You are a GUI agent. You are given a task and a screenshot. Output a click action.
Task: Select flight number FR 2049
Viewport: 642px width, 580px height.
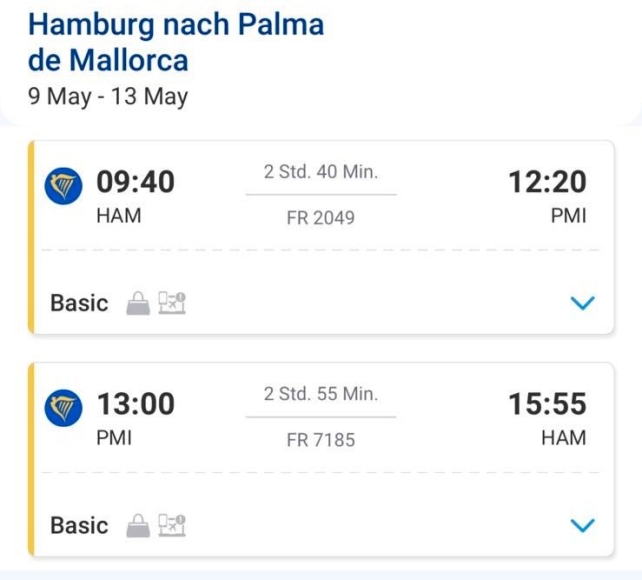tap(320, 217)
